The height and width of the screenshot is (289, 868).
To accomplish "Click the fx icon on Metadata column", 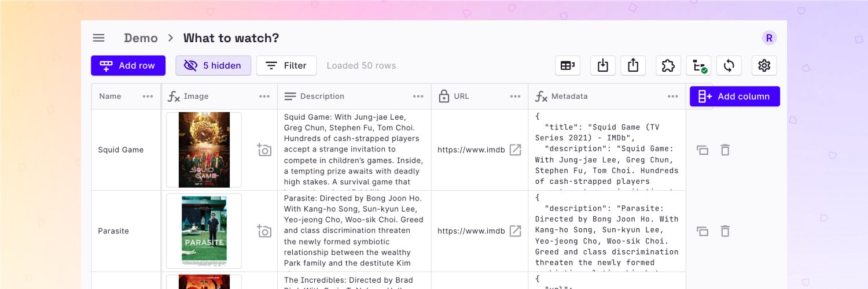I will click(541, 97).
